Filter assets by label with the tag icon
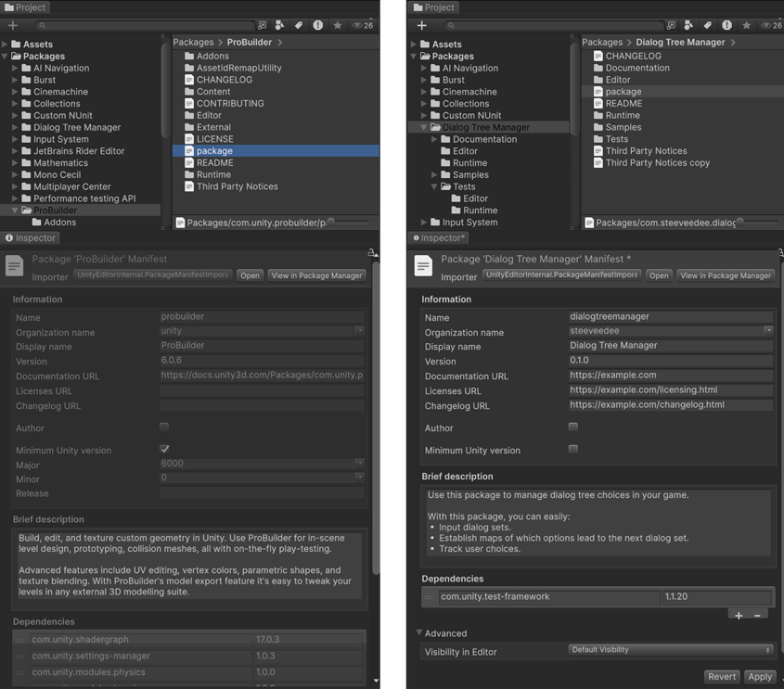 pyautogui.click(x=300, y=25)
